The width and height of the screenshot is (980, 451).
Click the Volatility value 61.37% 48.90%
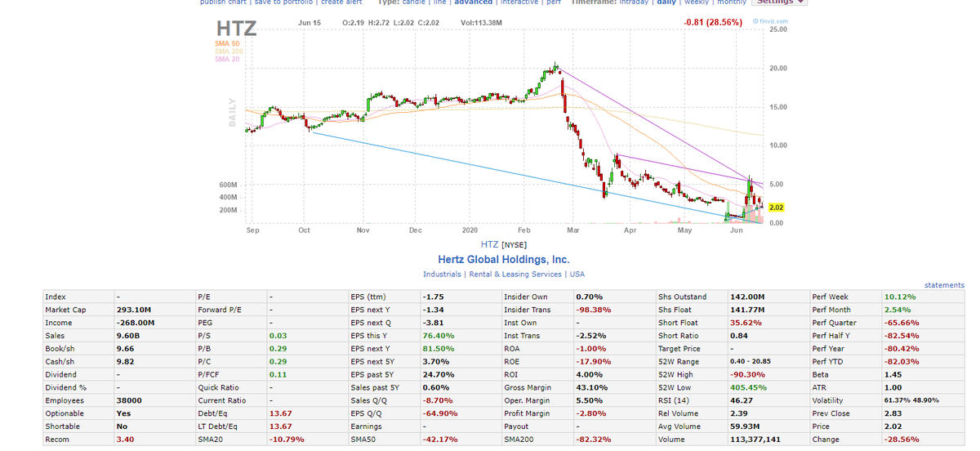tap(911, 400)
